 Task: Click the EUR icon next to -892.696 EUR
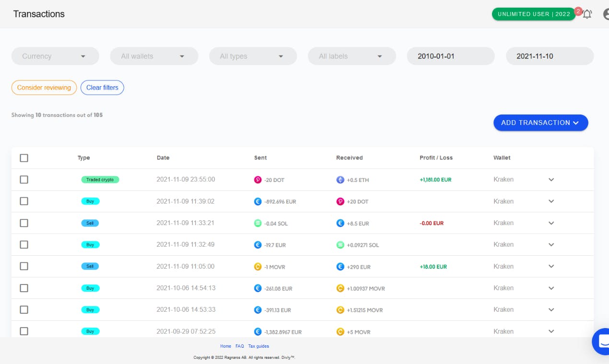tap(258, 202)
